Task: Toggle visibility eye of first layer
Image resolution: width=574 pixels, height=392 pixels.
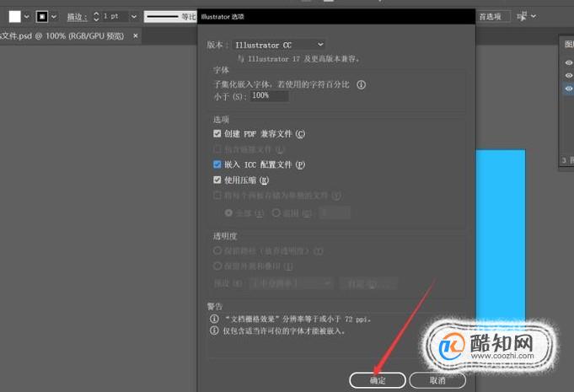Action: tap(568, 62)
